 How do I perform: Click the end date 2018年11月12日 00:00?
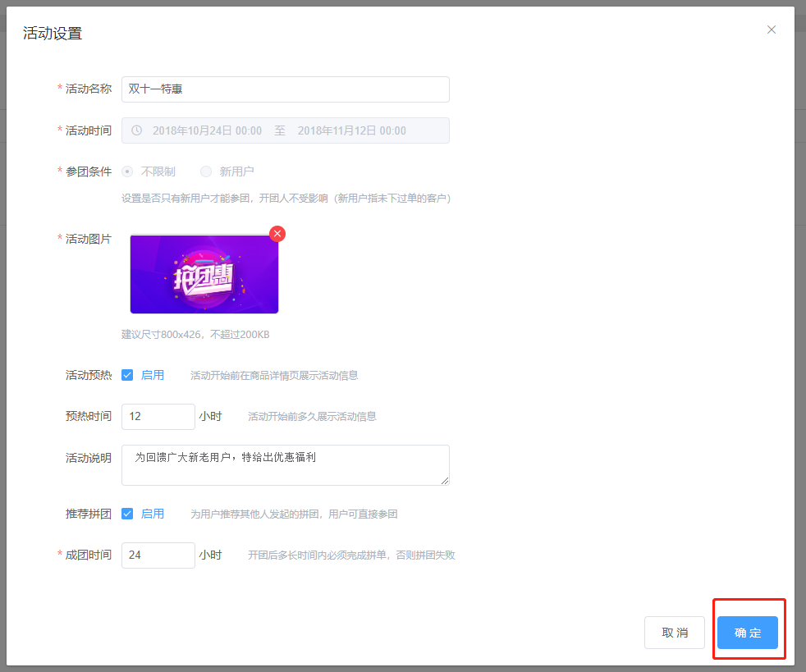pos(351,131)
